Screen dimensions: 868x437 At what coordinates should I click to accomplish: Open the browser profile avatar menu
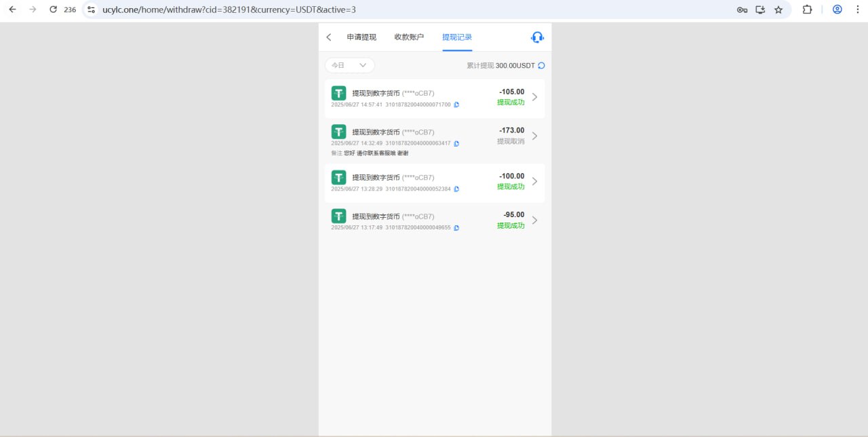coord(837,9)
